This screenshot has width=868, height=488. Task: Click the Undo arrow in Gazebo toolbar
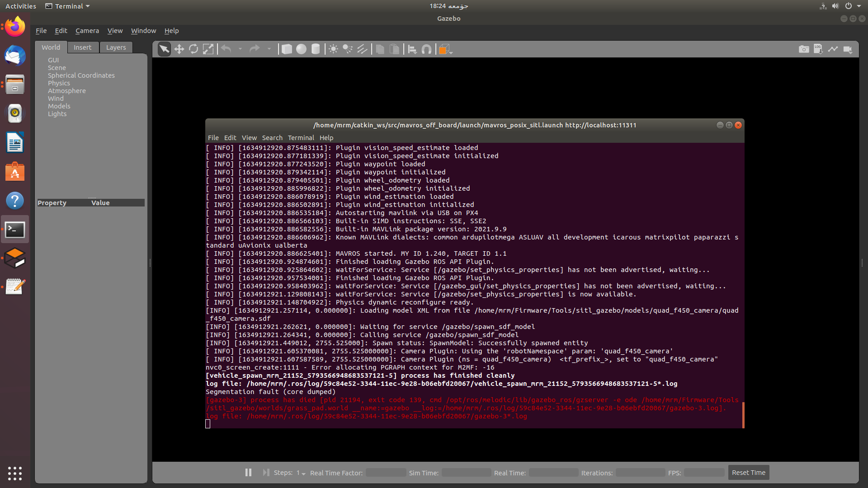226,49
